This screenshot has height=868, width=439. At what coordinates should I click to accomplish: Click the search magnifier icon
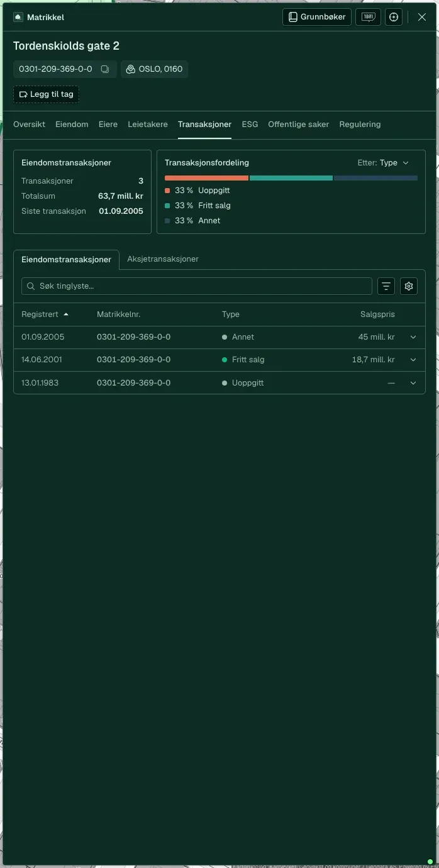31,286
